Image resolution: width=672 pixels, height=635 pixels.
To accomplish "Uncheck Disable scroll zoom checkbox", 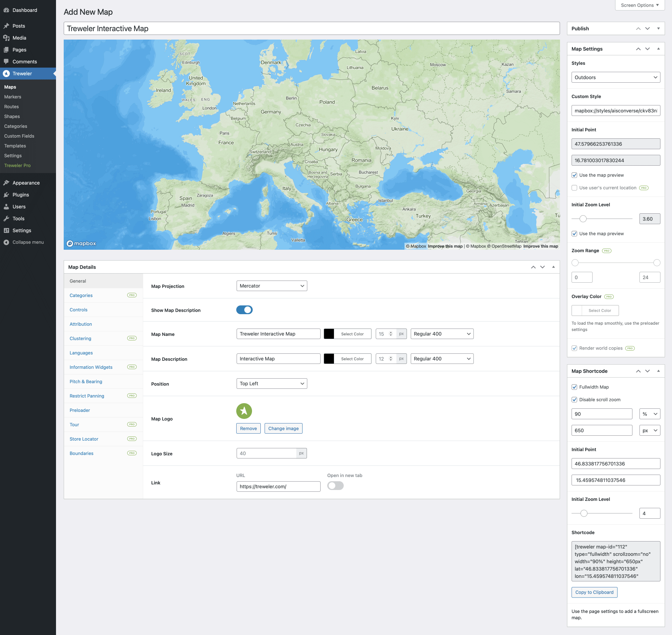I will point(574,400).
